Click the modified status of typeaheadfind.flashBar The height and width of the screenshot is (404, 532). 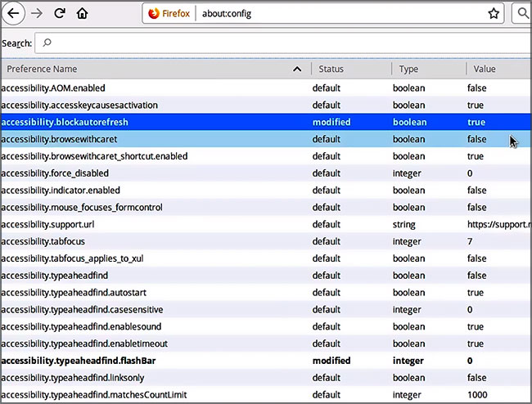coord(331,361)
